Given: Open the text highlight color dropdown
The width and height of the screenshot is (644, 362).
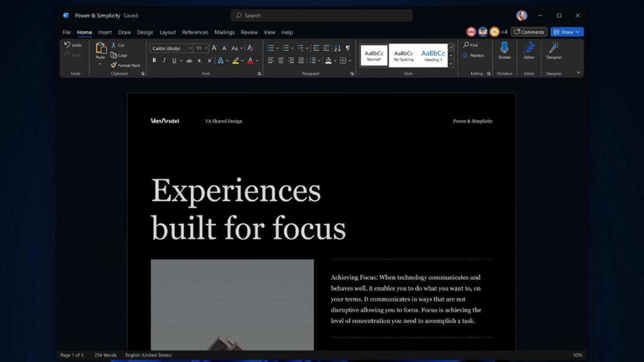Looking at the screenshot, I should 242,60.
